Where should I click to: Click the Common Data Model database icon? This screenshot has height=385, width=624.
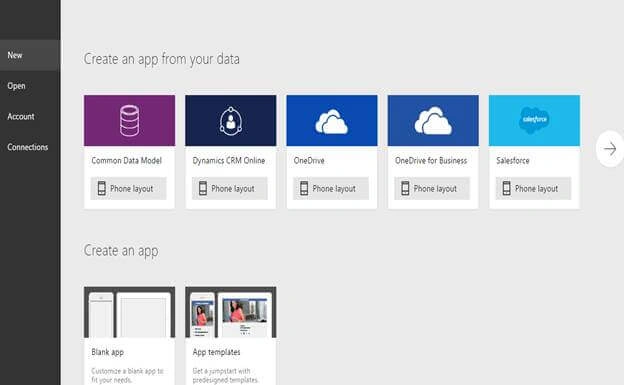pos(129,121)
